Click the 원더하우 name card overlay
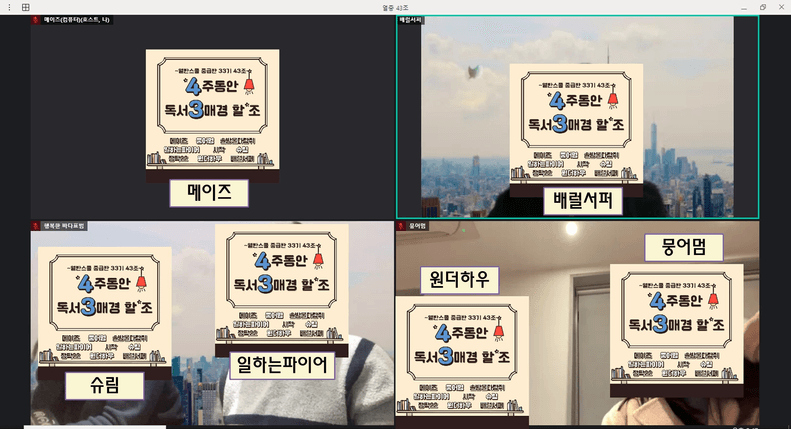The image size is (791, 429). point(460,280)
